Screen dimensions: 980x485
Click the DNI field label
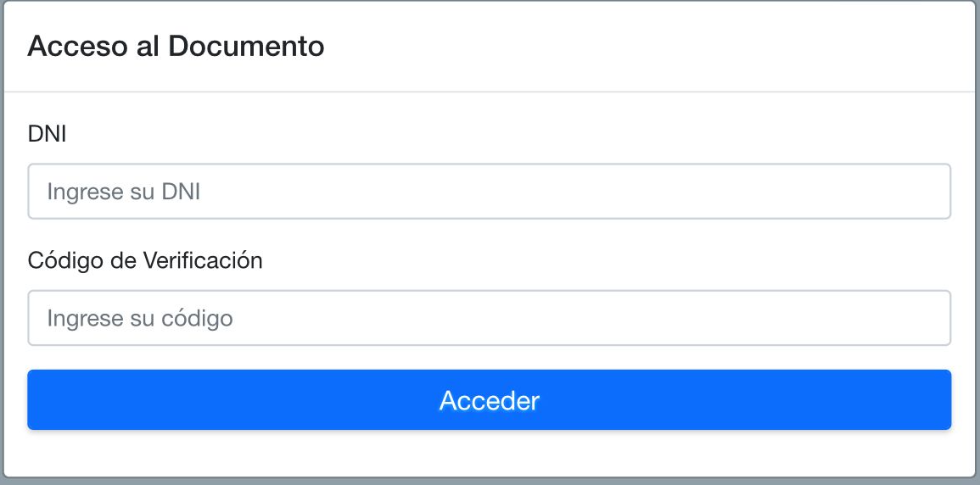click(x=48, y=133)
